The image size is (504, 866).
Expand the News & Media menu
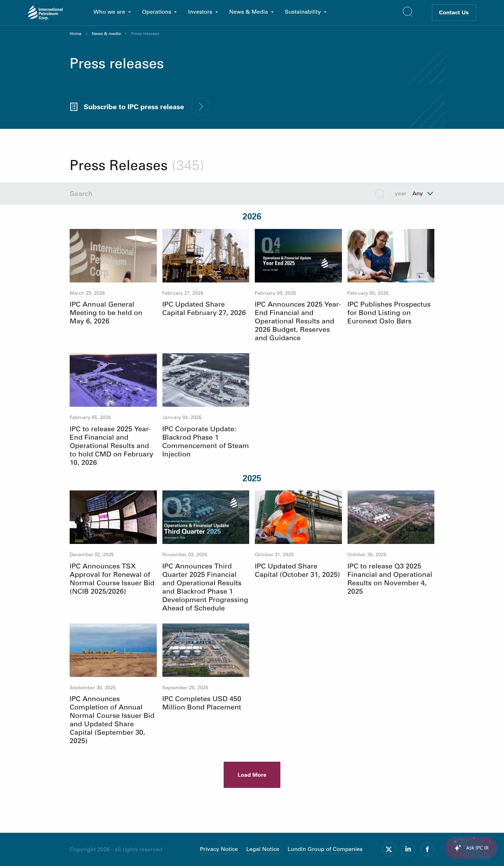point(251,12)
